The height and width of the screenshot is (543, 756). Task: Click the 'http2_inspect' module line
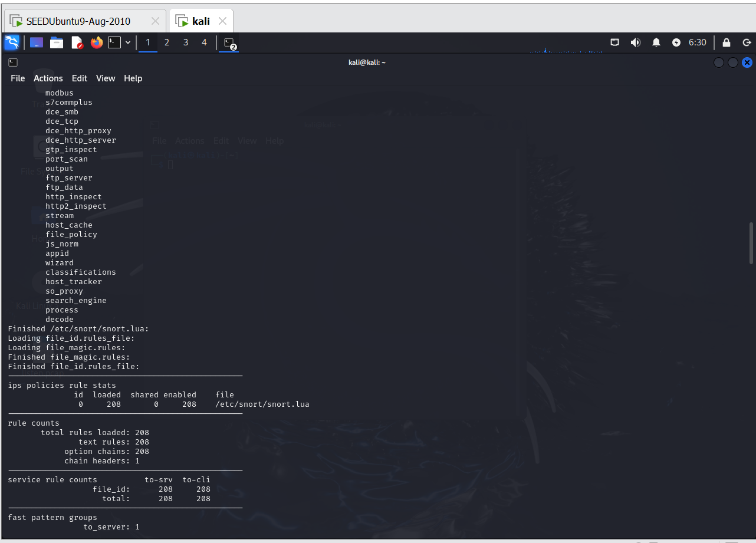pos(76,206)
